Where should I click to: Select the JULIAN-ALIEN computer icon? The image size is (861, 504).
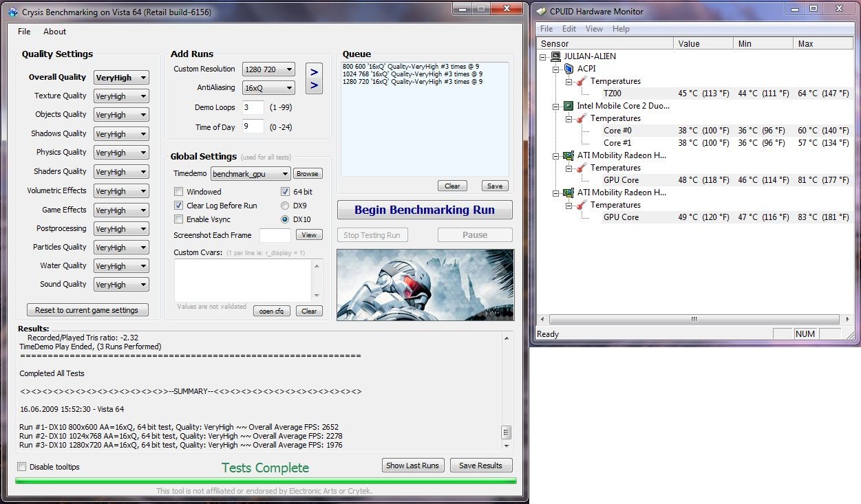[555, 56]
